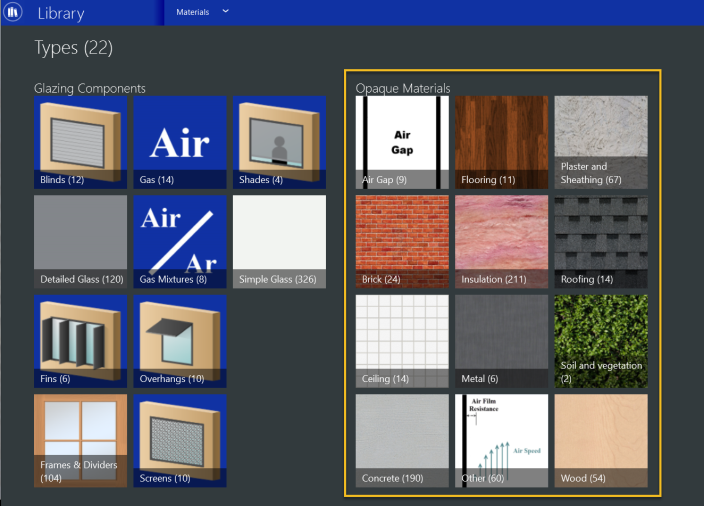
Task: Click the Library icon in the header
Action: [12, 12]
